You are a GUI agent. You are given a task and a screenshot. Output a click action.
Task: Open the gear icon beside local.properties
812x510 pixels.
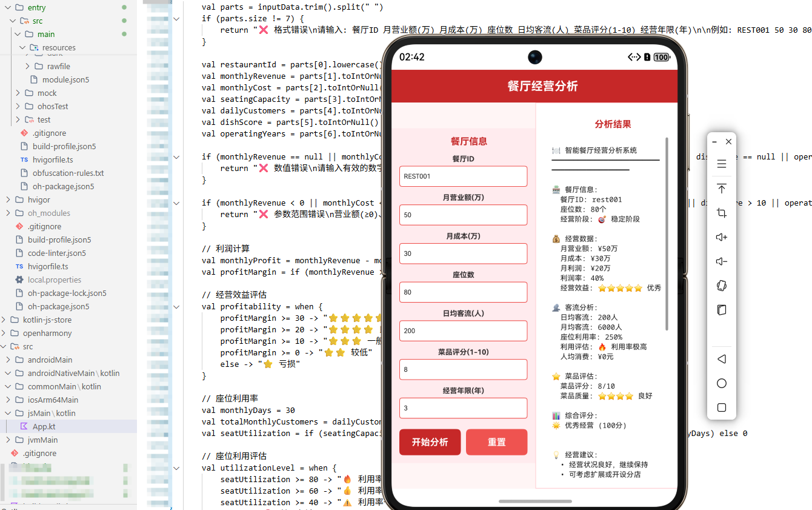pyautogui.click(x=19, y=280)
